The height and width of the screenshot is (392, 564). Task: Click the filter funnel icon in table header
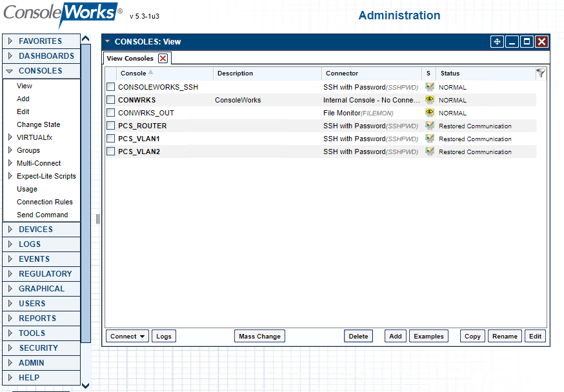540,73
